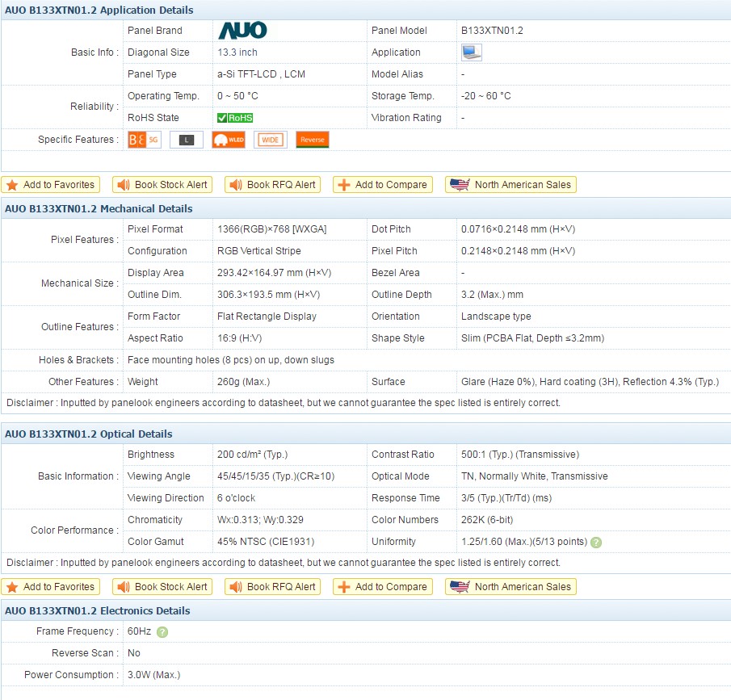Image resolution: width=731 pixels, height=700 pixels.
Task: Click the Reverse Scan value No
Action: [x=134, y=653]
